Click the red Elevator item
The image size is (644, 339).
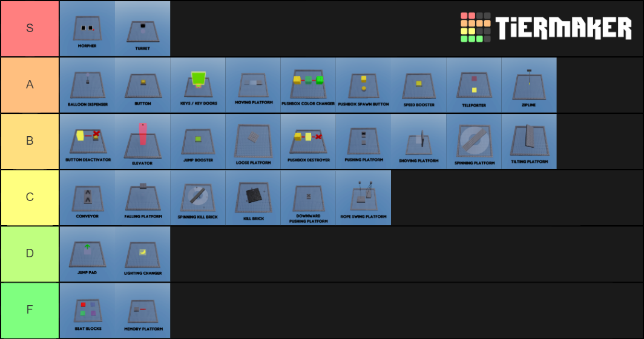tap(142, 142)
